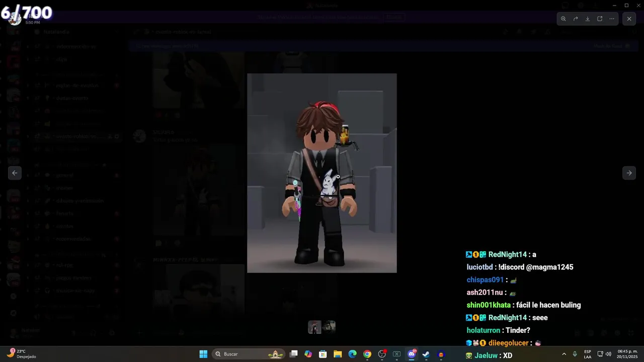Download the image from the viewer toolbar
This screenshot has height=362, width=644.
[x=588, y=19]
